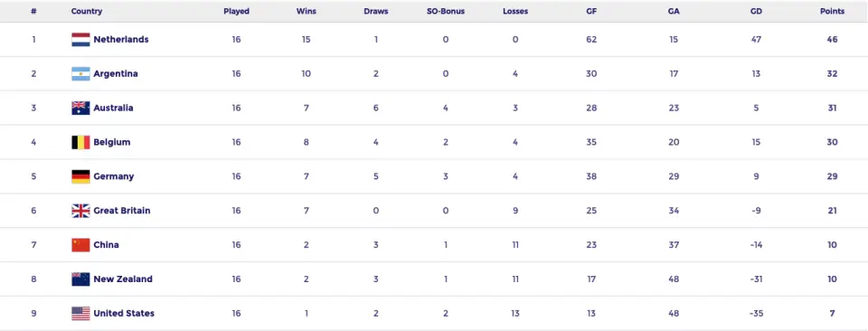Open the United States team link

124,313
